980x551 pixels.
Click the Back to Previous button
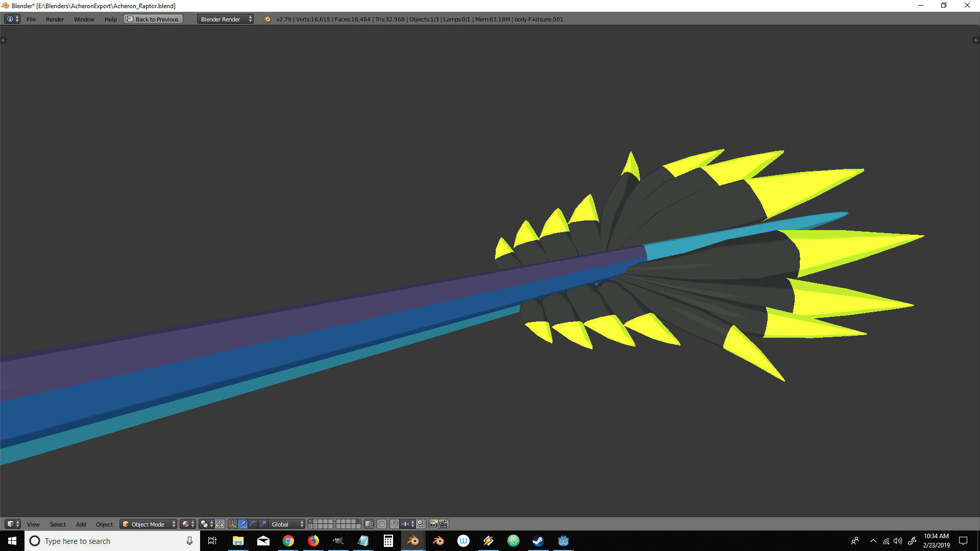point(153,19)
